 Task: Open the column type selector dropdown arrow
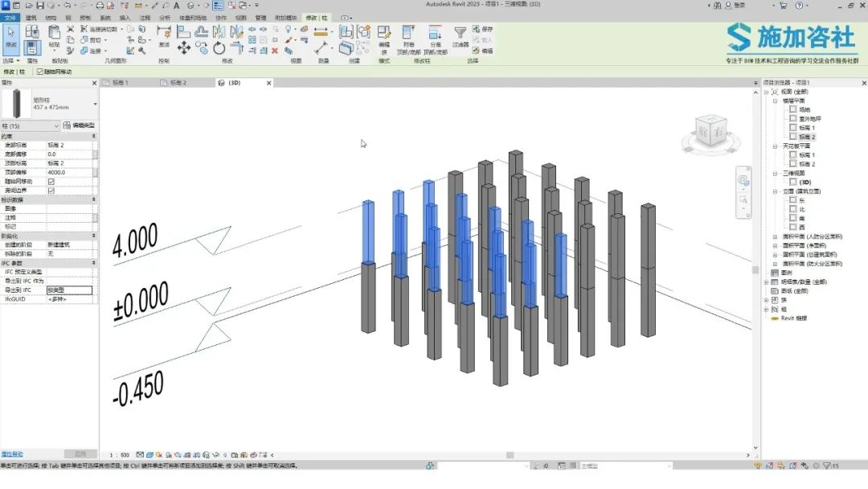95,104
